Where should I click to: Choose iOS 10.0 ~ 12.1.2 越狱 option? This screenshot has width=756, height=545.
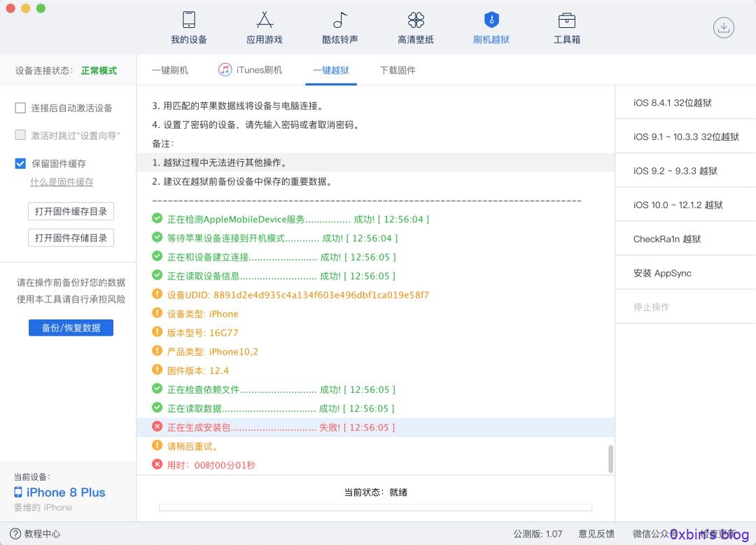[685, 205]
